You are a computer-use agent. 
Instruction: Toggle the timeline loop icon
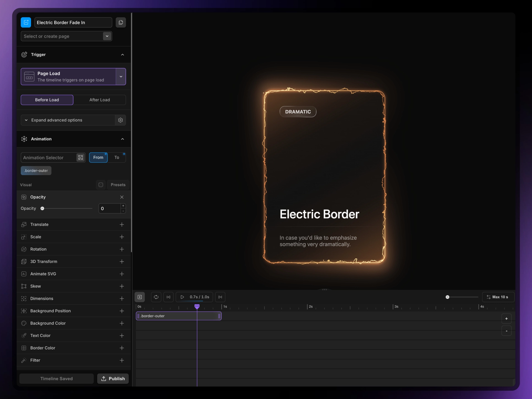coord(156,297)
